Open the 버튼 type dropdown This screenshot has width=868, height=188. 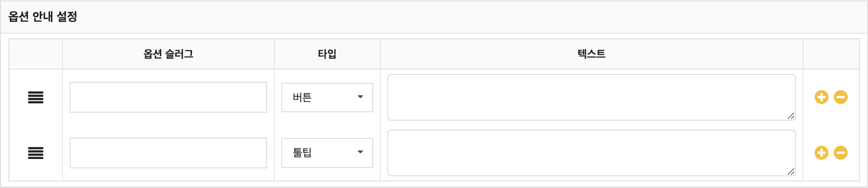(327, 97)
